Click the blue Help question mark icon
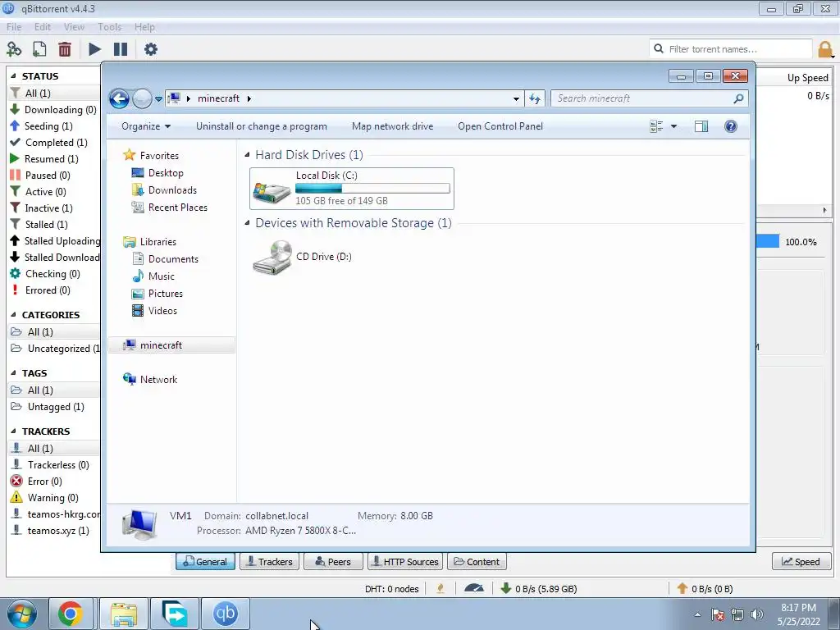Image resolution: width=840 pixels, height=630 pixels. coord(731,126)
